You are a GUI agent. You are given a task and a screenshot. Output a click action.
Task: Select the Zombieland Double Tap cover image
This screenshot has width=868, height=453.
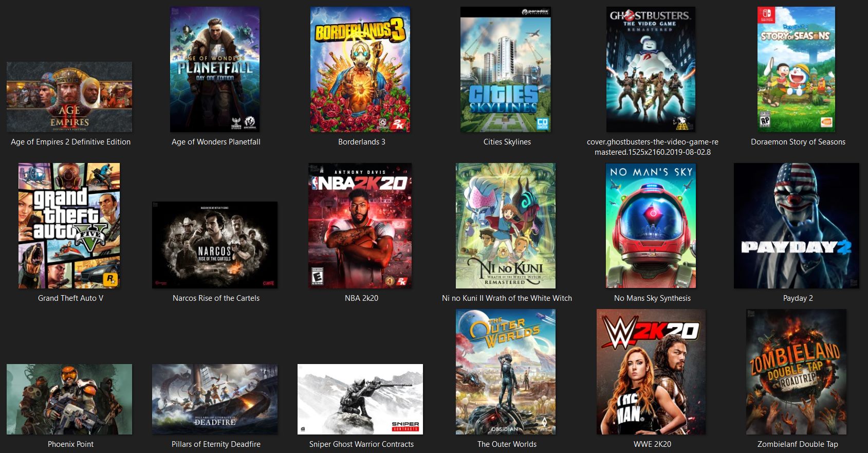797,372
